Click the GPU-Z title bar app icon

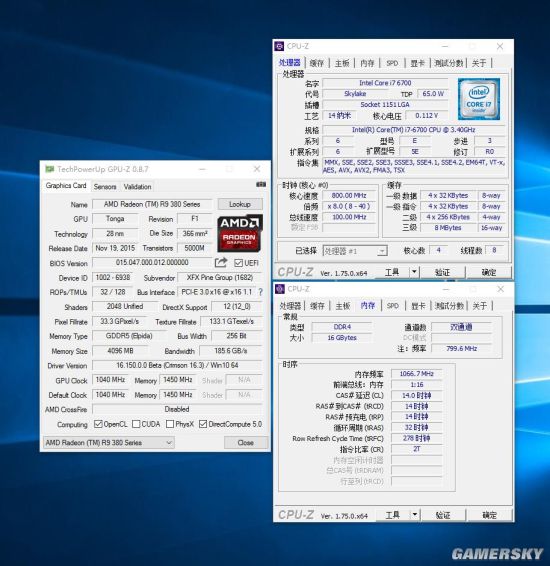(x=49, y=169)
